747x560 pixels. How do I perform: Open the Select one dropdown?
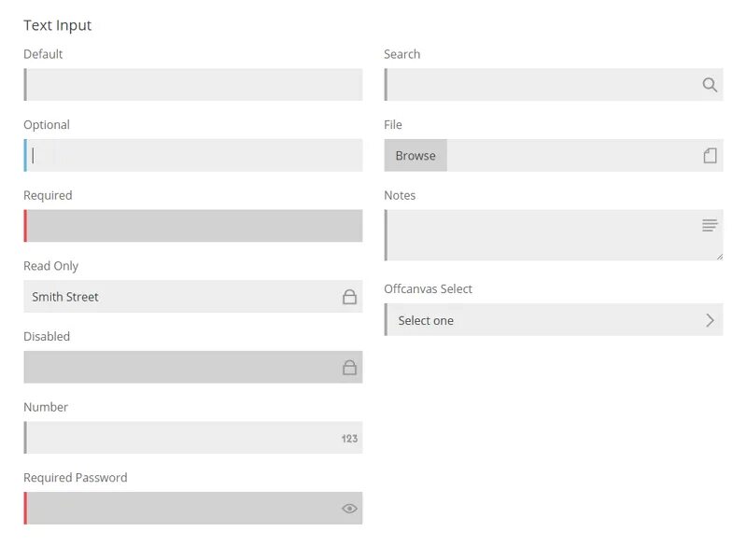click(542, 320)
